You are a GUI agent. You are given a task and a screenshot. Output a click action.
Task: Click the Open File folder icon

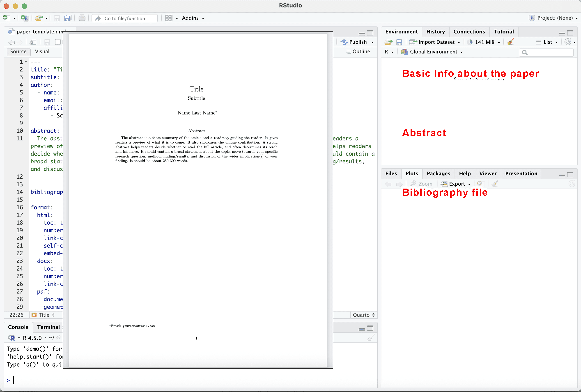[39, 18]
